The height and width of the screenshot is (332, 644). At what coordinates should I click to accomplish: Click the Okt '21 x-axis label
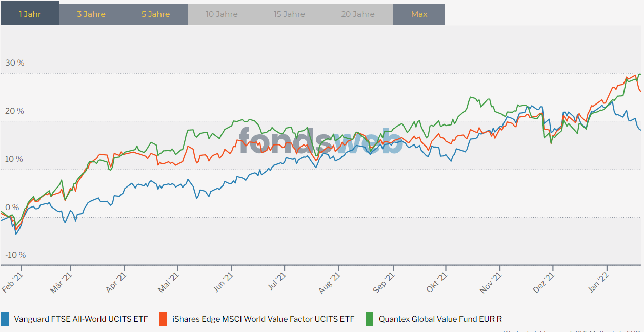point(437,282)
